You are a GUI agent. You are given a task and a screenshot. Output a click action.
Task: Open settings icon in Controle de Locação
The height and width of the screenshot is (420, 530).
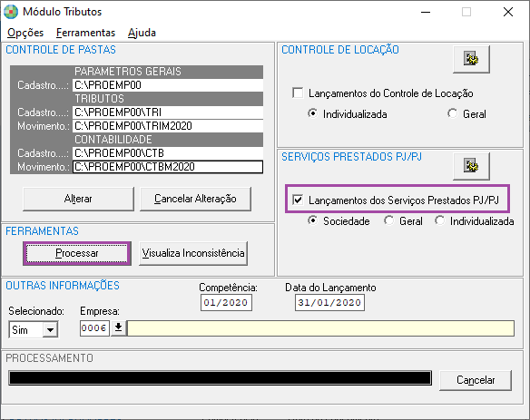tap(471, 60)
